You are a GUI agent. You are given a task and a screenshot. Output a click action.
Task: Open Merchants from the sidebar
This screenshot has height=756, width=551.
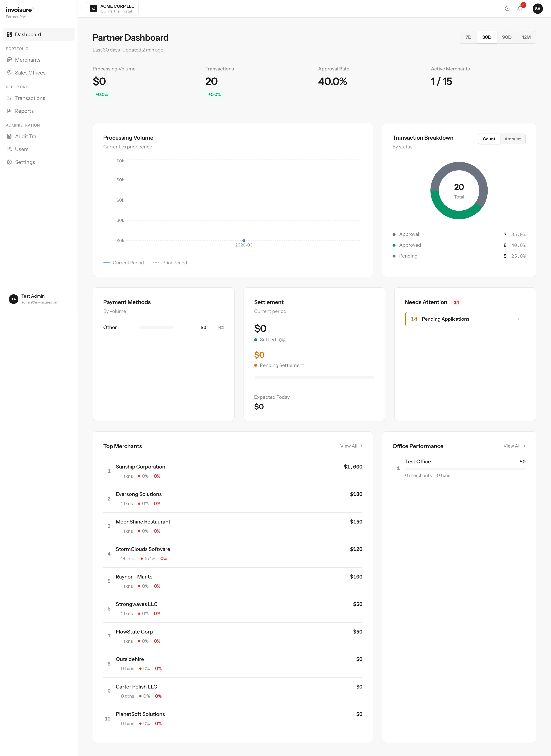(28, 60)
